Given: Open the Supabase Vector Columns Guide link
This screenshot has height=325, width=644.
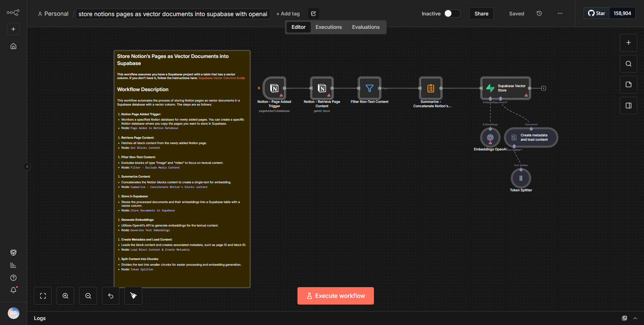Looking at the screenshot, I should (222, 78).
